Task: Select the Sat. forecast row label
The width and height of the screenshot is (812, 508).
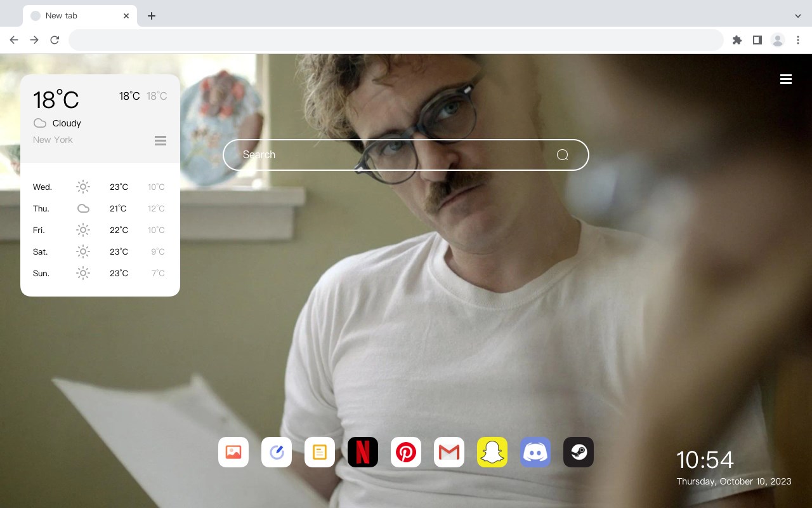Action: coord(41,251)
